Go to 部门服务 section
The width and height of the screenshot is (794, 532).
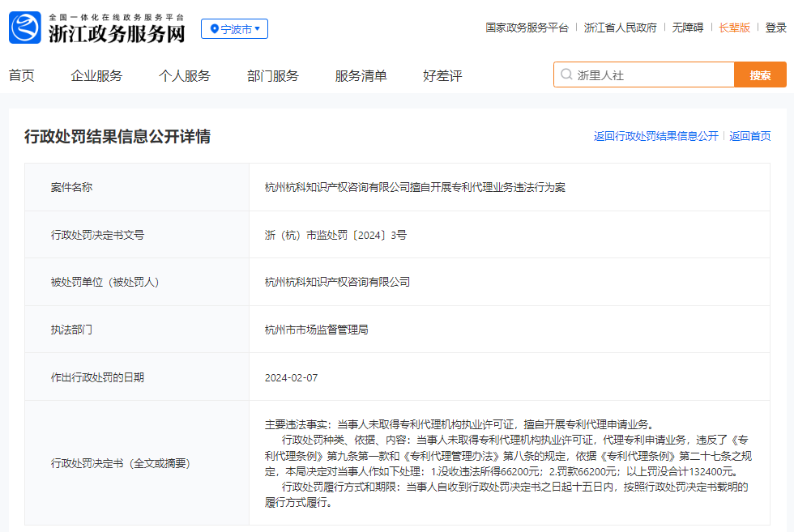point(272,76)
